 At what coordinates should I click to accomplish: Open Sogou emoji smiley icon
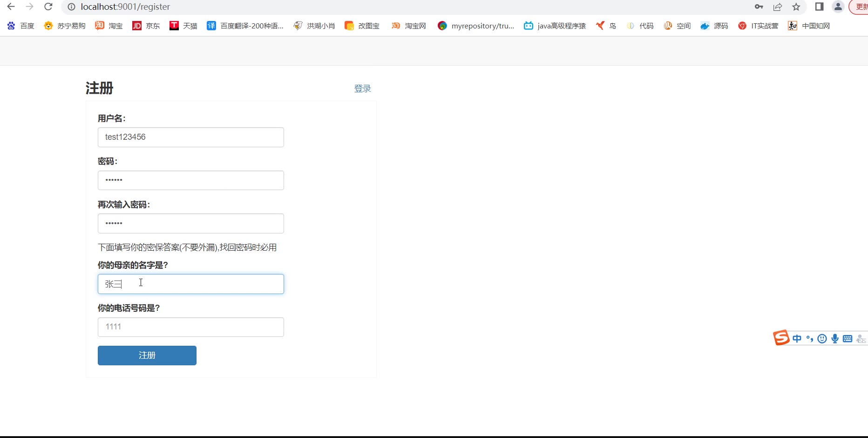click(x=822, y=339)
